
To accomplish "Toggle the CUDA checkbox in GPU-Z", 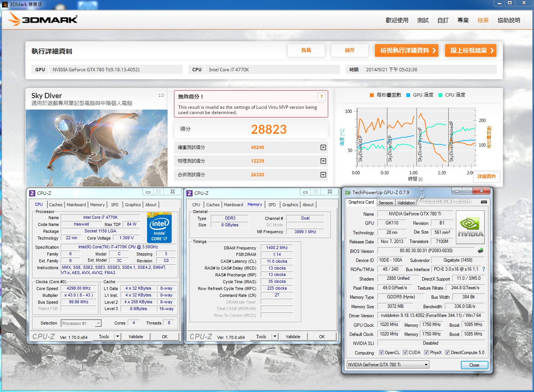I will click(x=405, y=353).
